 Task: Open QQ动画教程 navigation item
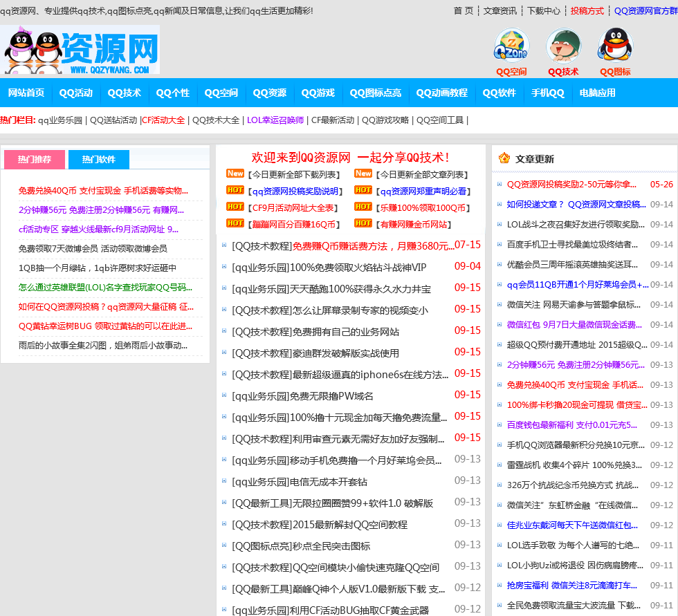(x=442, y=93)
